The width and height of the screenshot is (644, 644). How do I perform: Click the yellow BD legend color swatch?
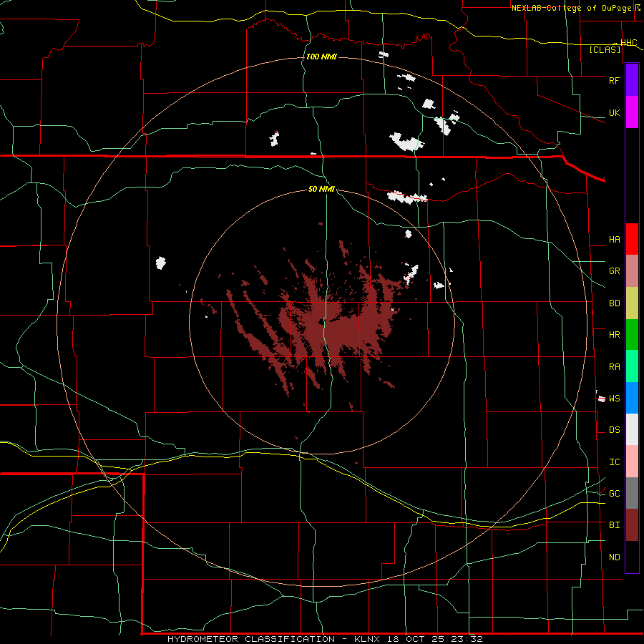pos(632,303)
